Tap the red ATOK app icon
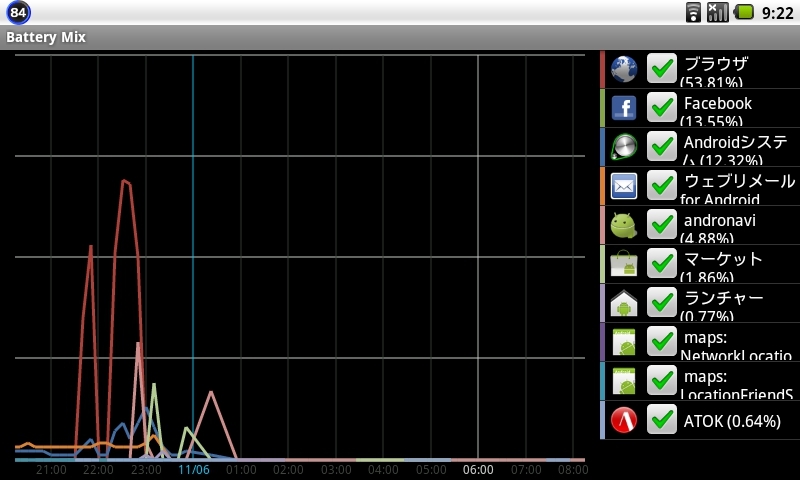Viewport: 800px width, 480px height. [x=623, y=420]
